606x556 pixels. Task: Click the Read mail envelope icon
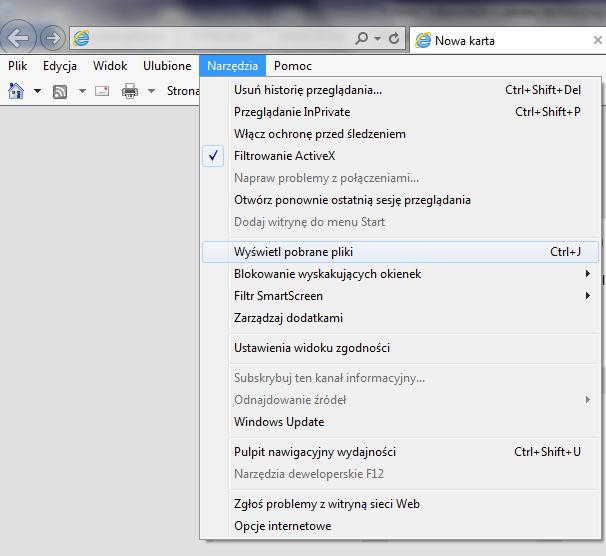[102, 91]
